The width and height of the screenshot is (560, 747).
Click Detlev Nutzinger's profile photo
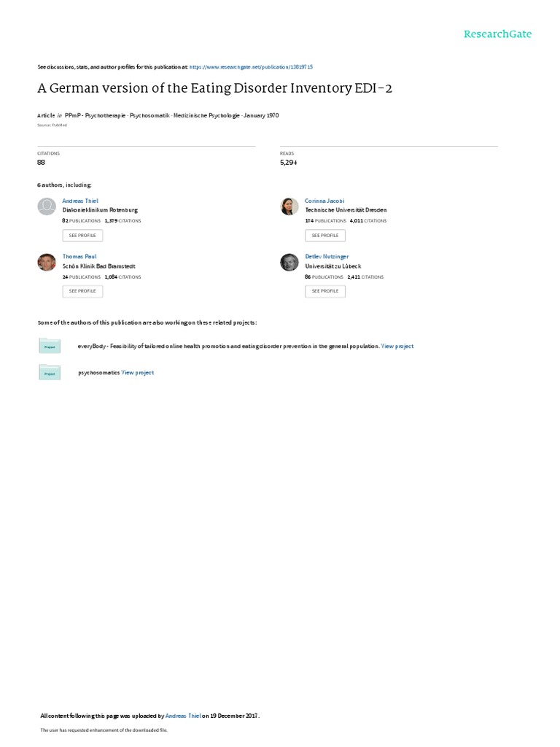click(289, 262)
